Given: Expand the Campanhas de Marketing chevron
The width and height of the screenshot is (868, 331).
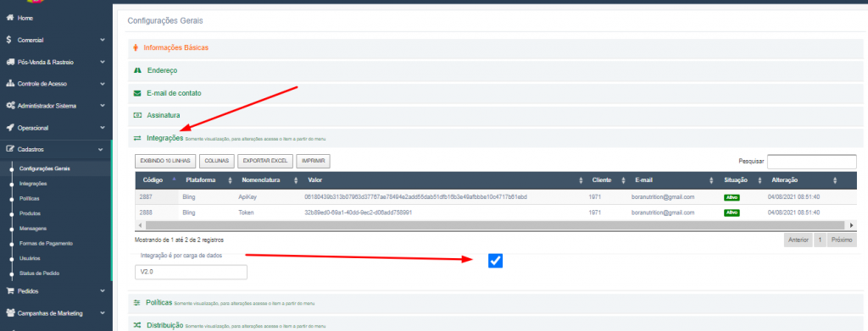Looking at the screenshot, I should [x=103, y=312].
